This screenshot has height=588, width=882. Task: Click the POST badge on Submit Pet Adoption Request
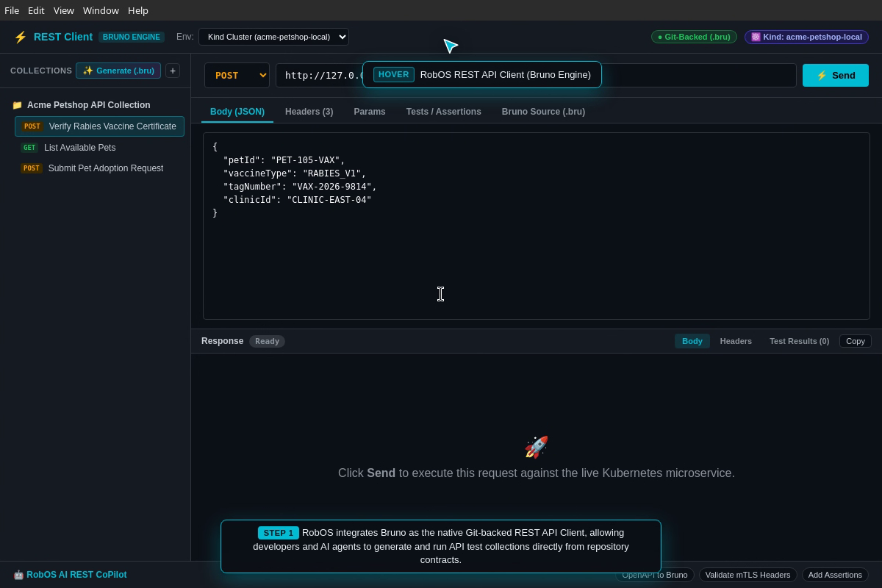32,168
